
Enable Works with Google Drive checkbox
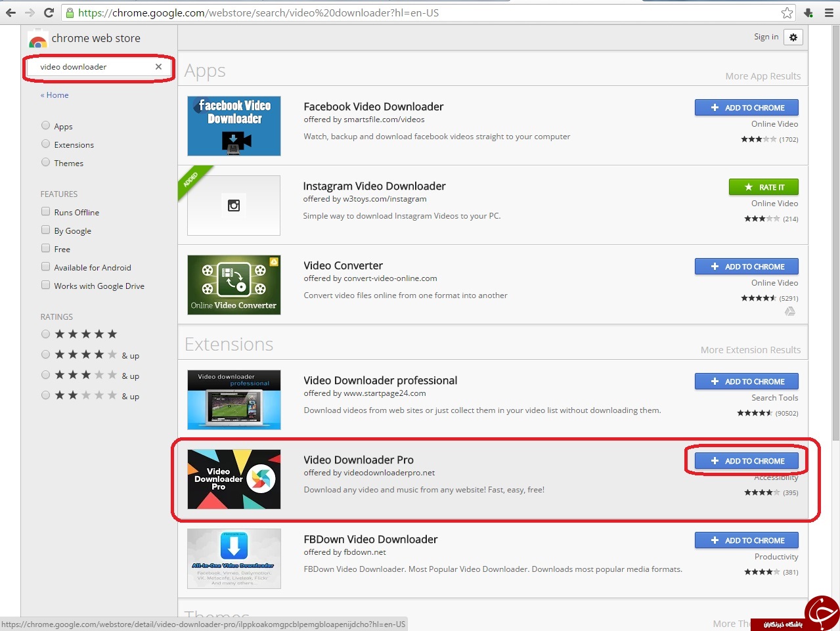45,285
